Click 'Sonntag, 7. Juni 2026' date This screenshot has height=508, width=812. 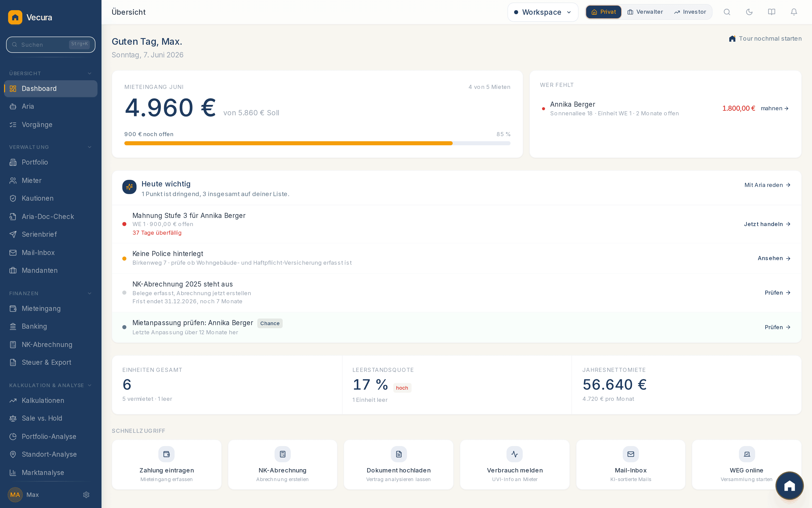pos(147,55)
